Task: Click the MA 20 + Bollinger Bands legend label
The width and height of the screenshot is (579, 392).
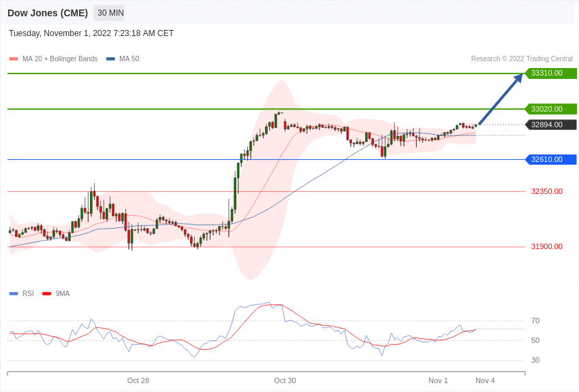Action: pos(60,59)
